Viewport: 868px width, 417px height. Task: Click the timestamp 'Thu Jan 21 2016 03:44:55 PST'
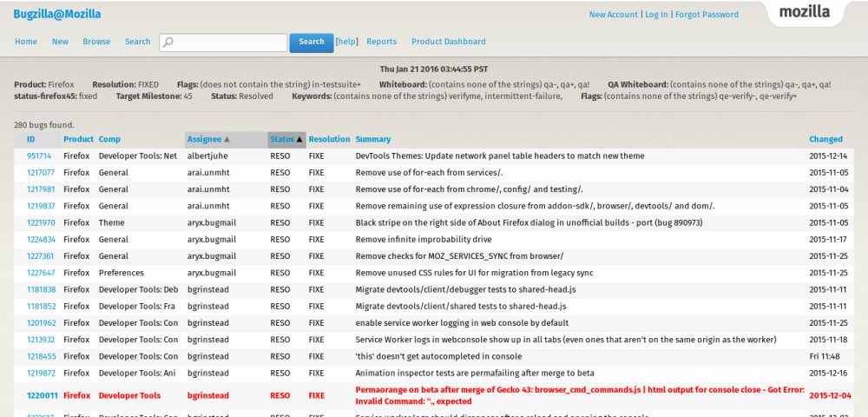coord(434,69)
